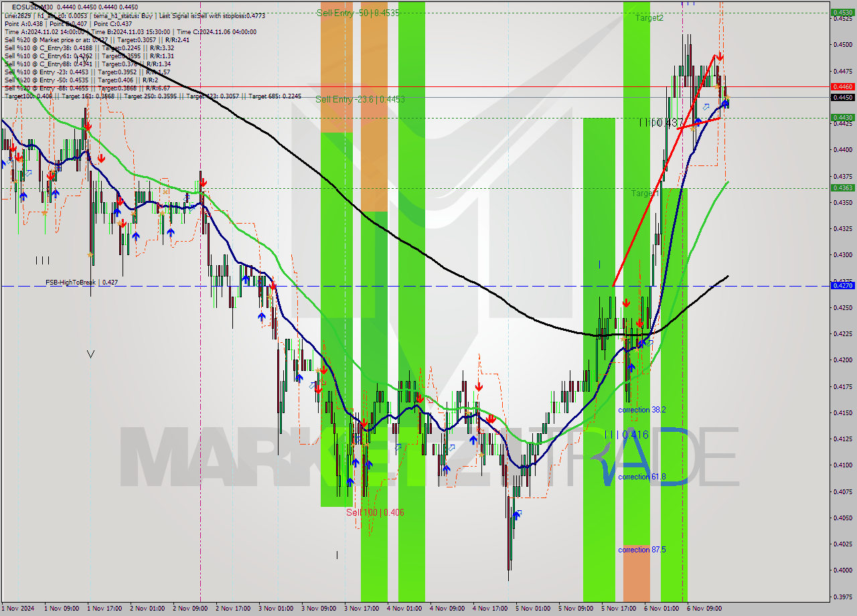Select the 'correction 61.8' label
This screenshot has height=616, width=857.
[x=641, y=477]
